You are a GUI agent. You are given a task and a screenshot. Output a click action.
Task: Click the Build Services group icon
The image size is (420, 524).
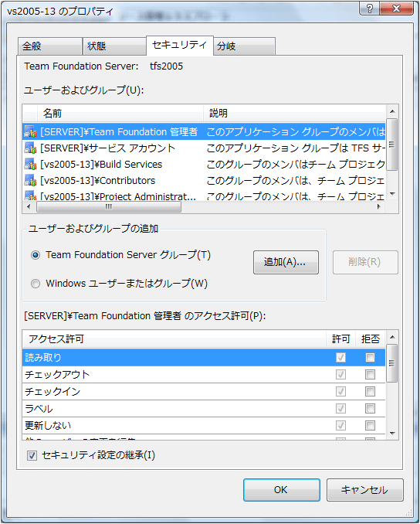(30, 165)
